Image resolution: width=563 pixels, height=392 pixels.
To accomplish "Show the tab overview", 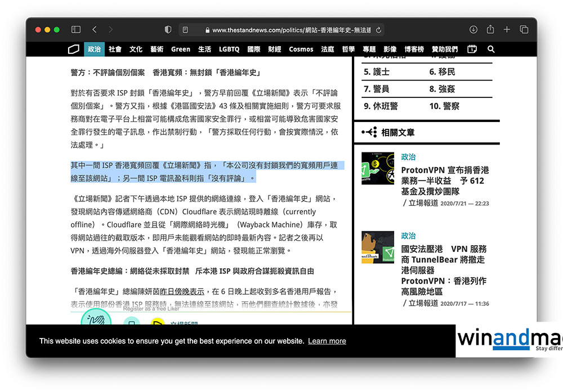I will [524, 30].
